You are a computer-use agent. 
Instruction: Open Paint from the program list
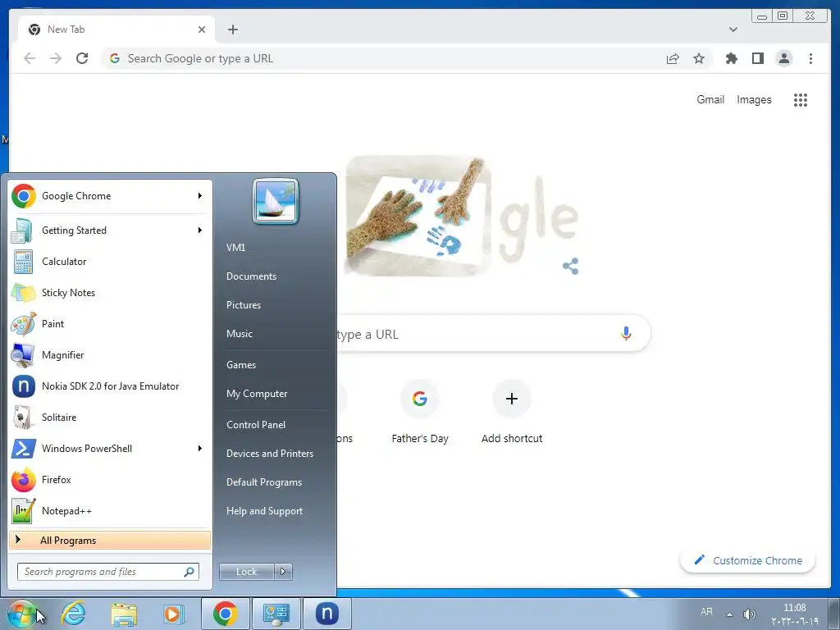(x=110, y=323)
